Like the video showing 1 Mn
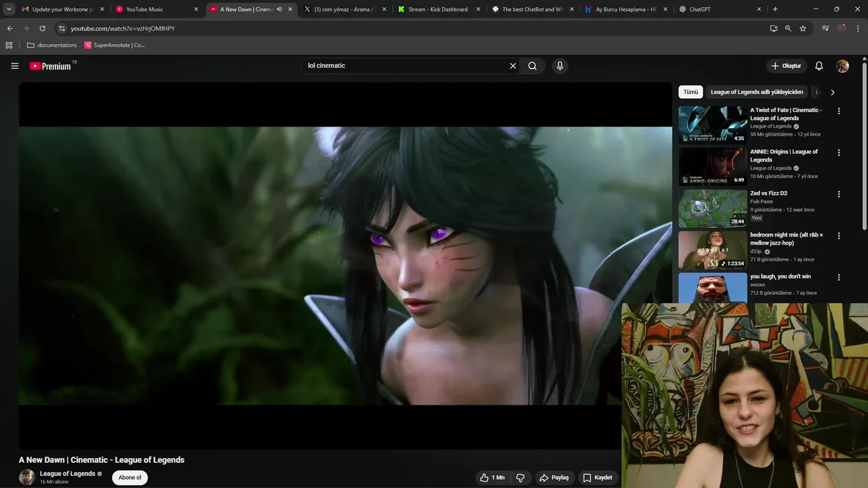The height and width of the screenshot is (488, 868). coord(492,478)
